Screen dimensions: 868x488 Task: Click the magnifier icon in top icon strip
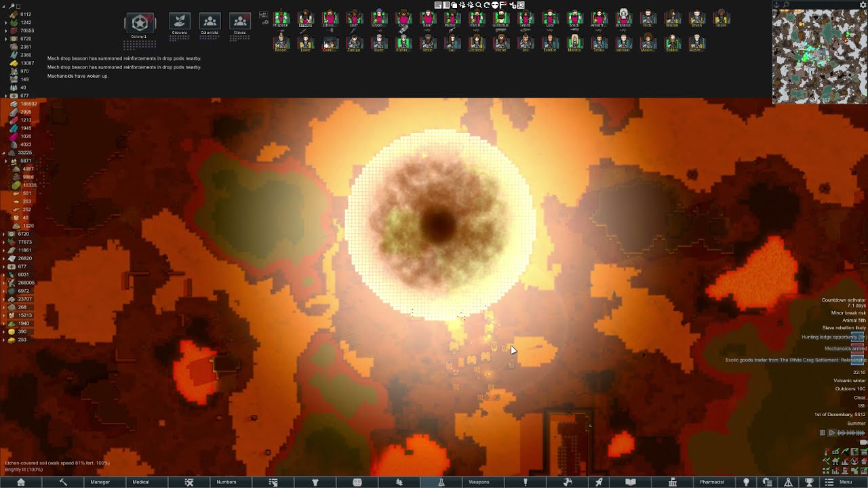[x=479, y=5]
